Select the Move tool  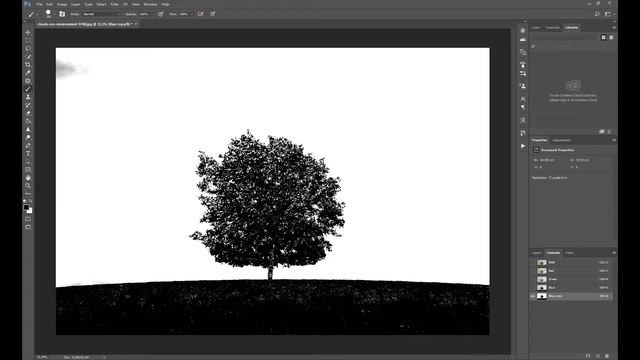pyautogui.click(x=28, y=32)
